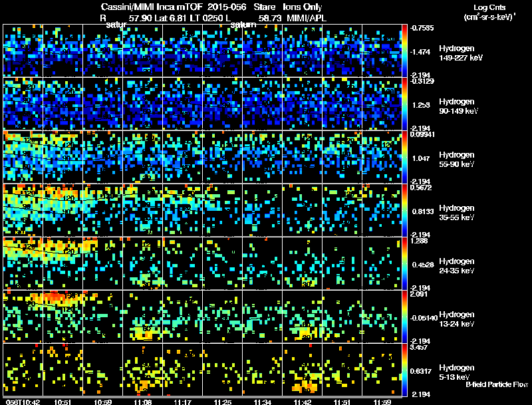Viewport: 532px width, 405px height.
Task: Click the '0.5672' color scale value
Action: (x=421, y=188)
